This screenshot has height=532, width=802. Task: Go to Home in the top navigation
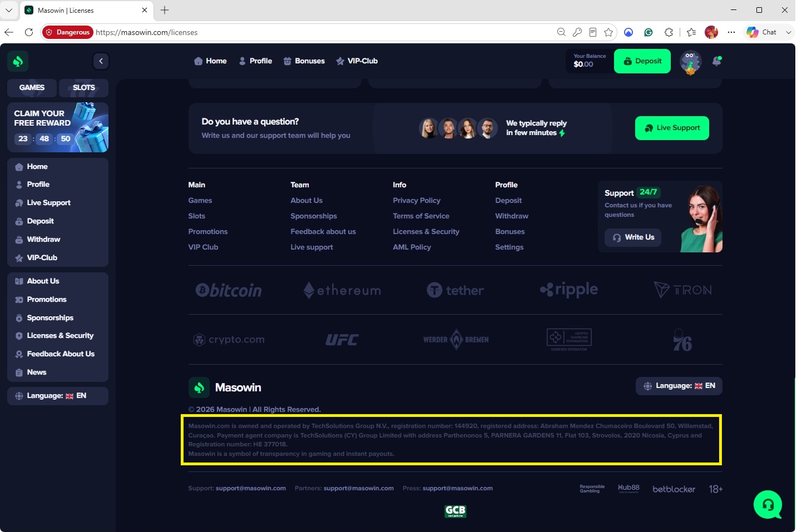pos(210,61)
